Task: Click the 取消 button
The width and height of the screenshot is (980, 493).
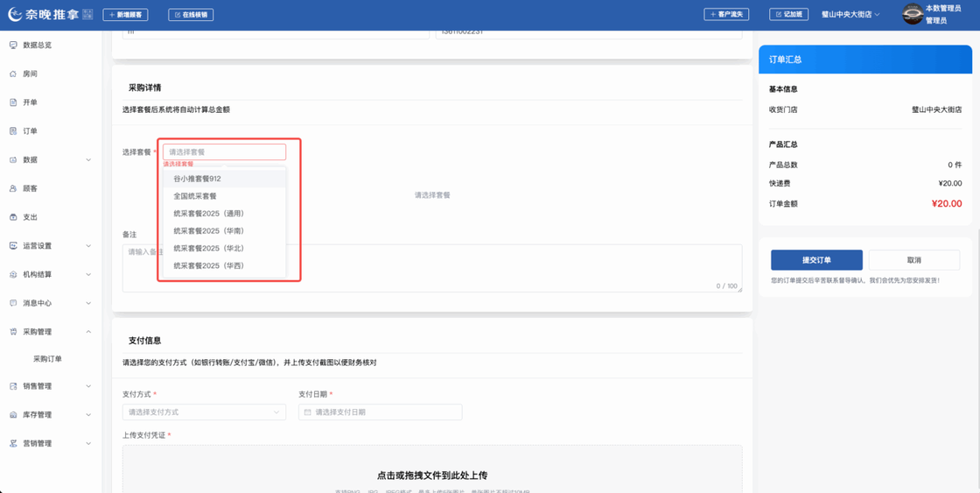Action: point(914,260)
